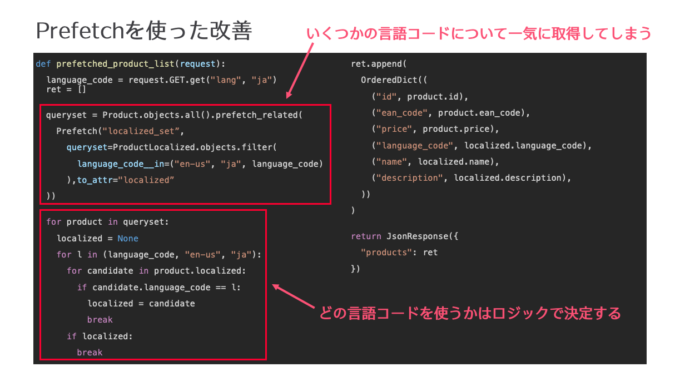Click the for product in queryset line
The image size is (680, 381).
tap(107, 222)
